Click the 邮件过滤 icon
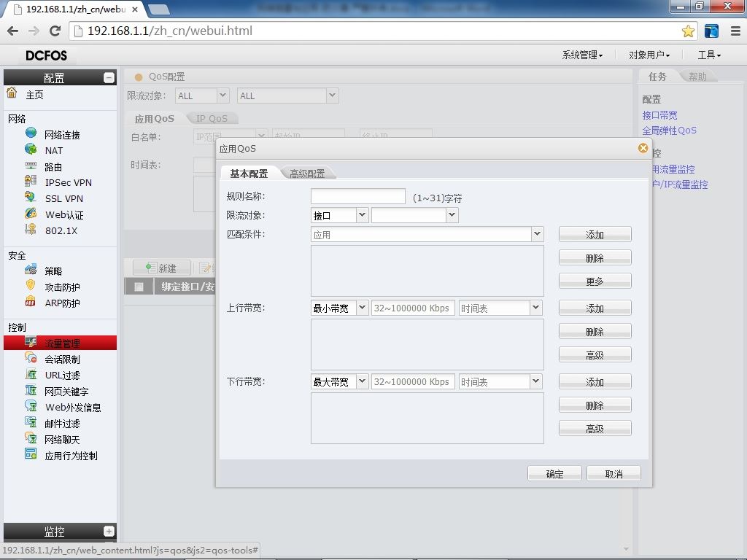 pos(31,422)
